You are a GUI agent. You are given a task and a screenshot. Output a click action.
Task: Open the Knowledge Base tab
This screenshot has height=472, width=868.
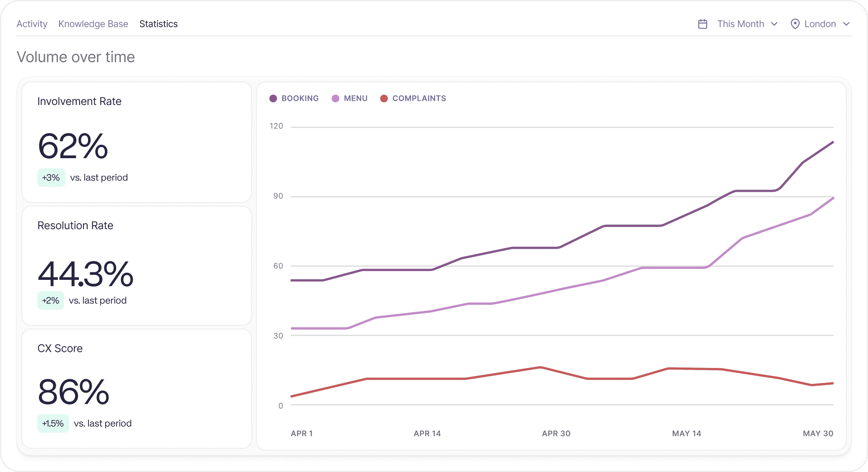point(93,24)
